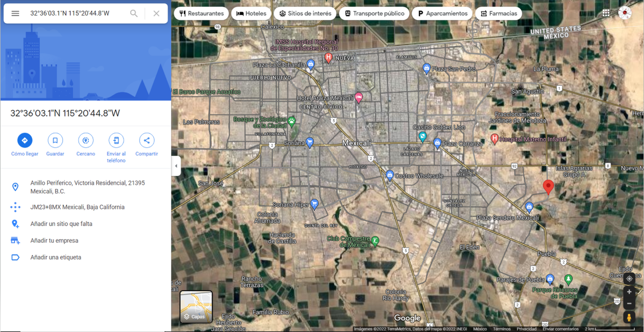Select the Soriana store marker
This screenshot has height=332, width=644.
click(x=310, y=143)
